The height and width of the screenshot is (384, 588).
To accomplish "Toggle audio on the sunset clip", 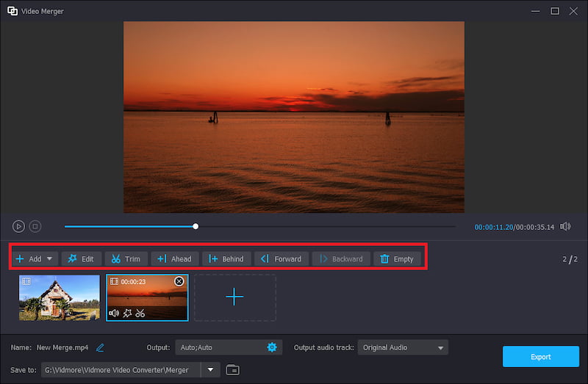I will [114, 313].
